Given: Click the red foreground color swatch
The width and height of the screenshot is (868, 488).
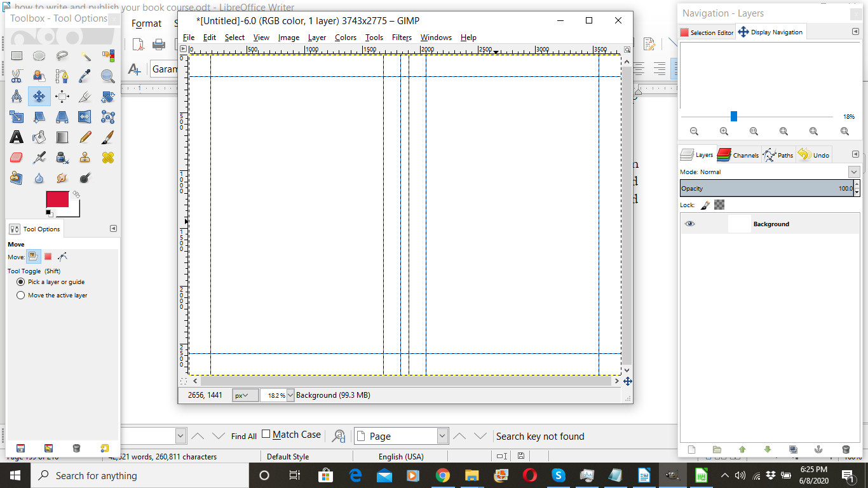Looking at the screenshot, I should coord(57,199).
